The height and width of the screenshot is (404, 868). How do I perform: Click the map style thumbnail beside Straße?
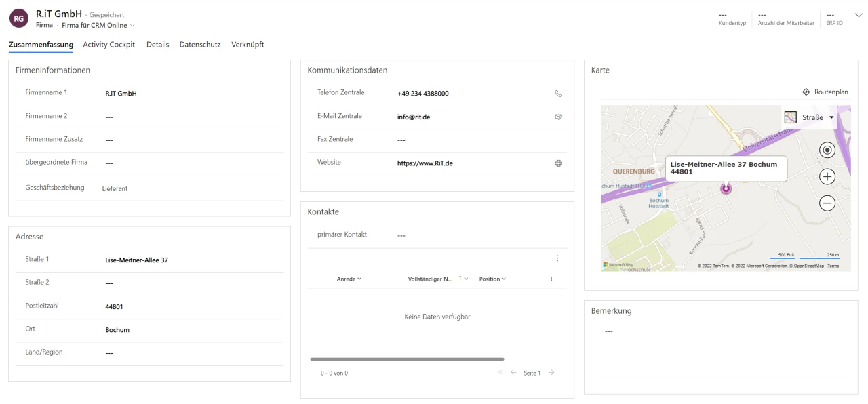point(790,117)
